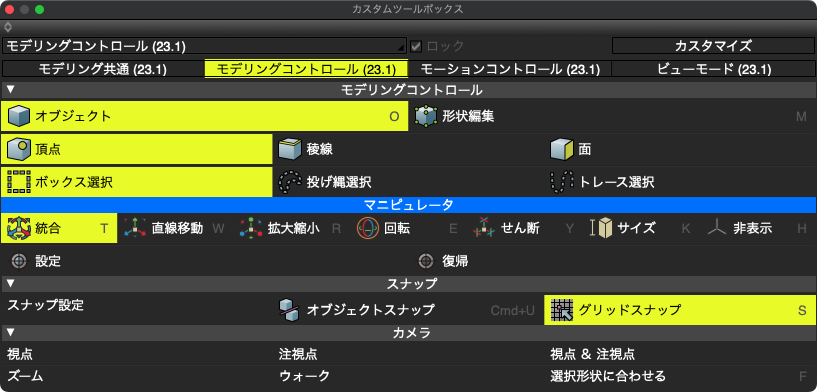Click the カスタマイズ button

(713, 46)
